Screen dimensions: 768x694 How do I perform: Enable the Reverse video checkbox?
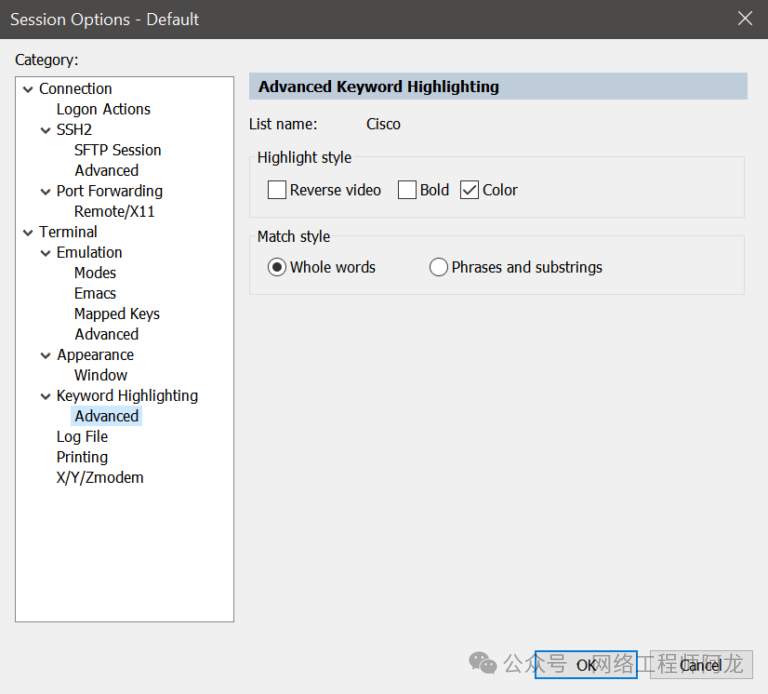click(277, 190)
